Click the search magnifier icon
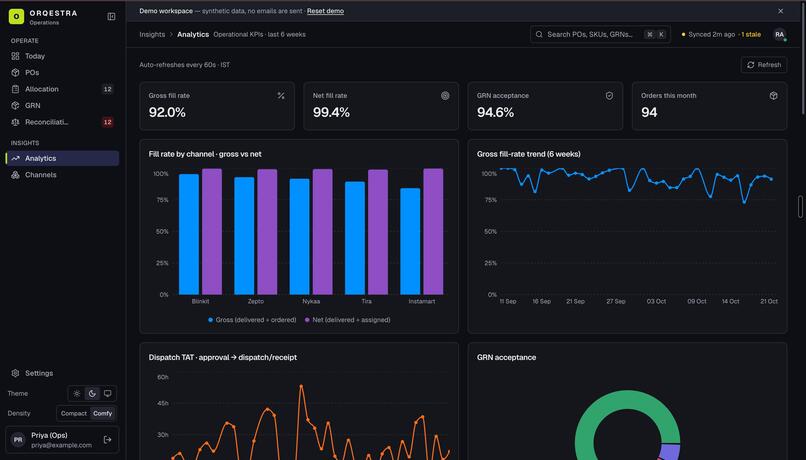This screenshot has height=460, width=806. (539, 34)
